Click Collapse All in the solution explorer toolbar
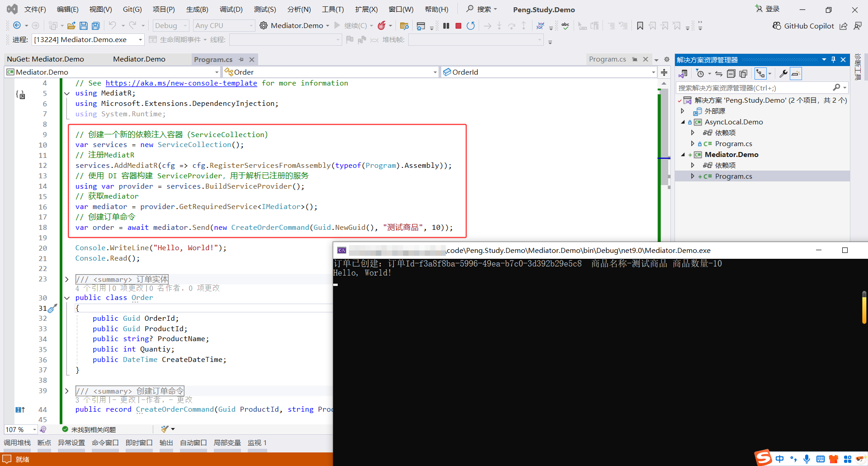This screenshot has height=466, width=868. 731,74
